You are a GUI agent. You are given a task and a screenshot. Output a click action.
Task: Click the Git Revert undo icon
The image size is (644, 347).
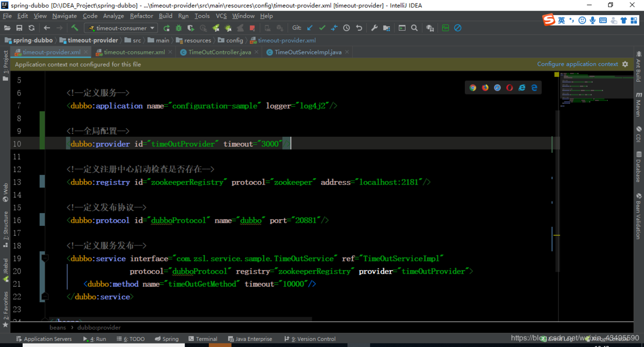click(359, 28)
